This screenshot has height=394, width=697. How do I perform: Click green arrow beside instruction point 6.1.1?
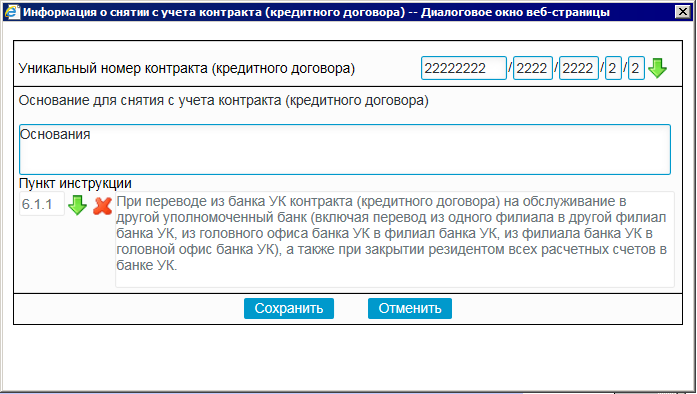(77, 205)
